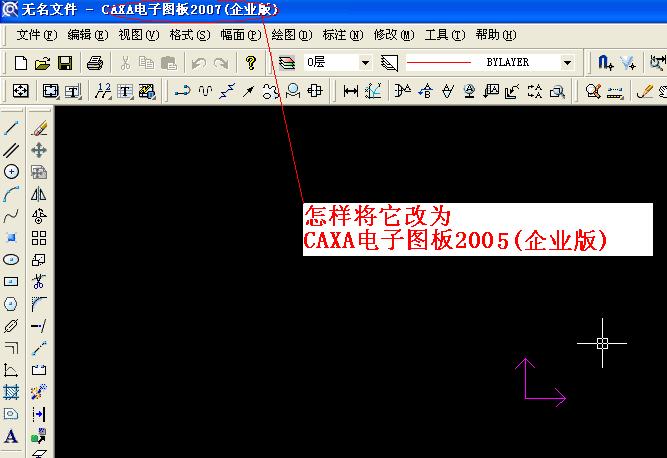
Task: Open the 帮助(H) menu
Action: click(496, 35)
